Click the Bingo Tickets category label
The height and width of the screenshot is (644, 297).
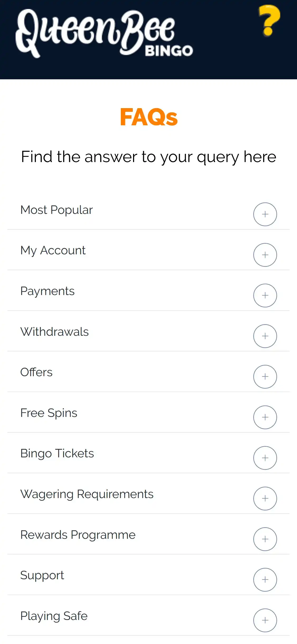tap(57, 454)
